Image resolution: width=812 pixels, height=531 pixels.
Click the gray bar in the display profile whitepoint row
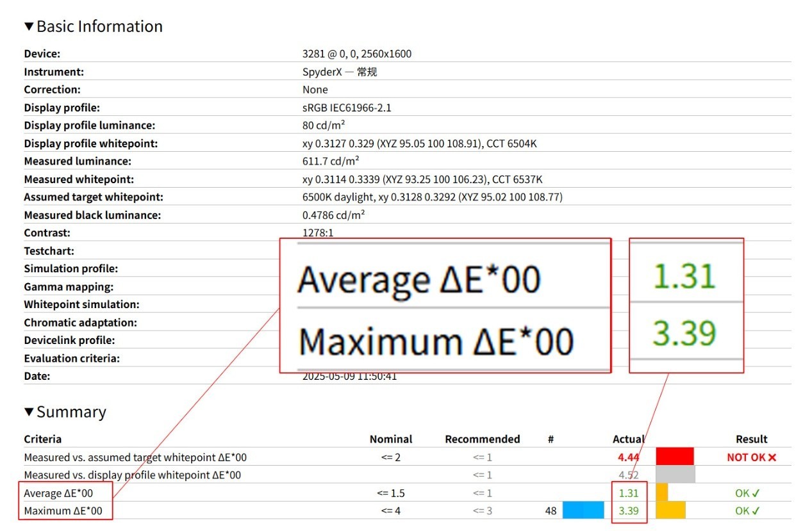click(675, 475)
